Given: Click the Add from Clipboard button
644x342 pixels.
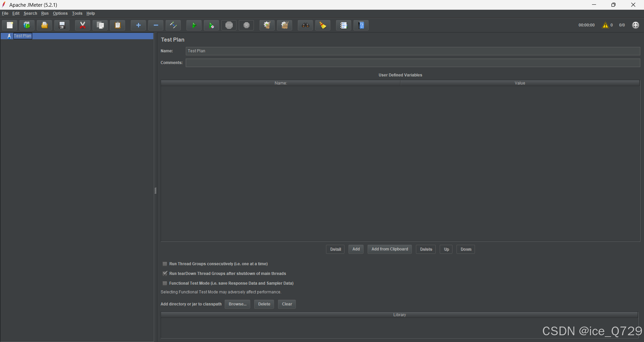Looking at the screenshot, I should click(x=389, y=249).
